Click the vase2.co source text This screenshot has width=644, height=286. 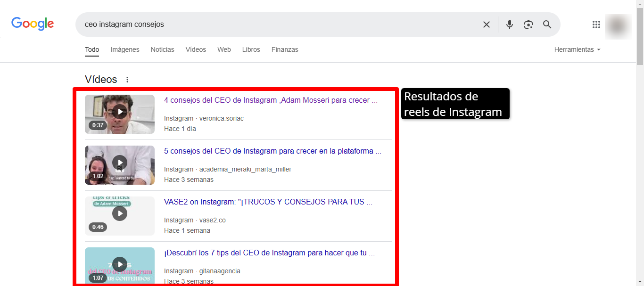pyautogui.click(x=213, y=220)
